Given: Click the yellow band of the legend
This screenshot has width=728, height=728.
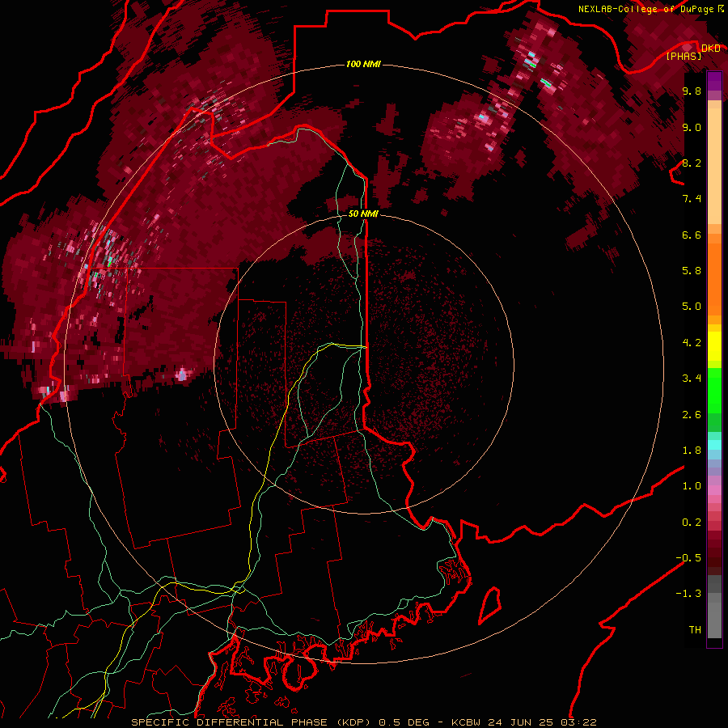Looking at the screenshot, I should pyautogui.click(x=714, y=345).
